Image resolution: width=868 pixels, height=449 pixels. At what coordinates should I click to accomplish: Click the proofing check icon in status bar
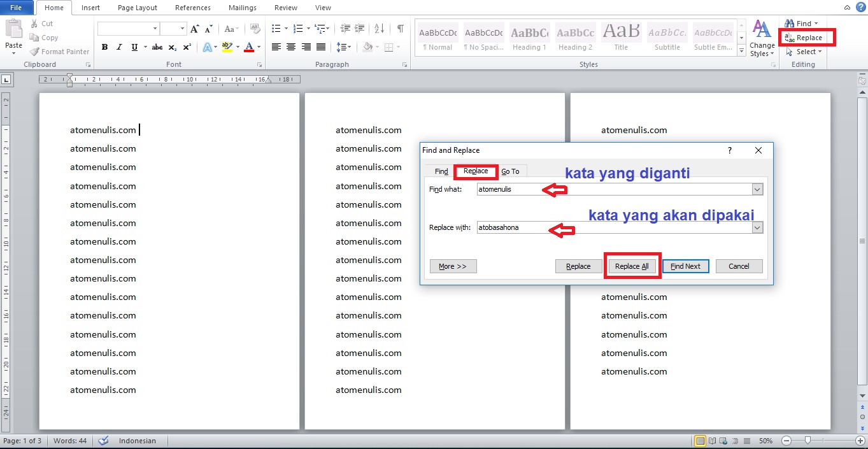click(x=104, y=441)
